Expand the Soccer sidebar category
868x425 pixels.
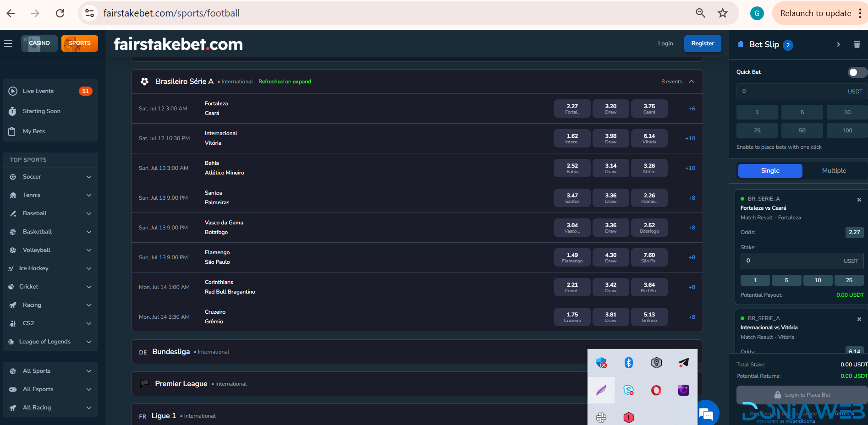pos(50,177)
